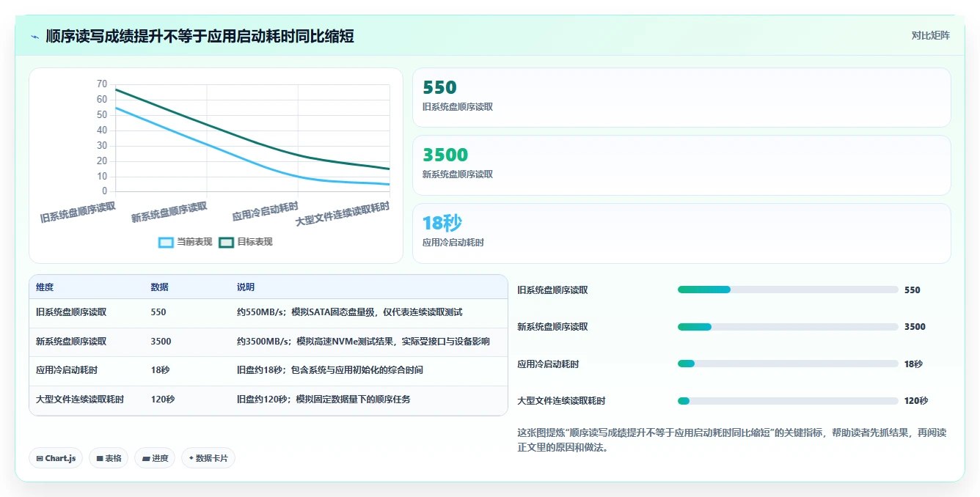Click the table value 3500
The image size is (980, 497).
tap(161, 341)
